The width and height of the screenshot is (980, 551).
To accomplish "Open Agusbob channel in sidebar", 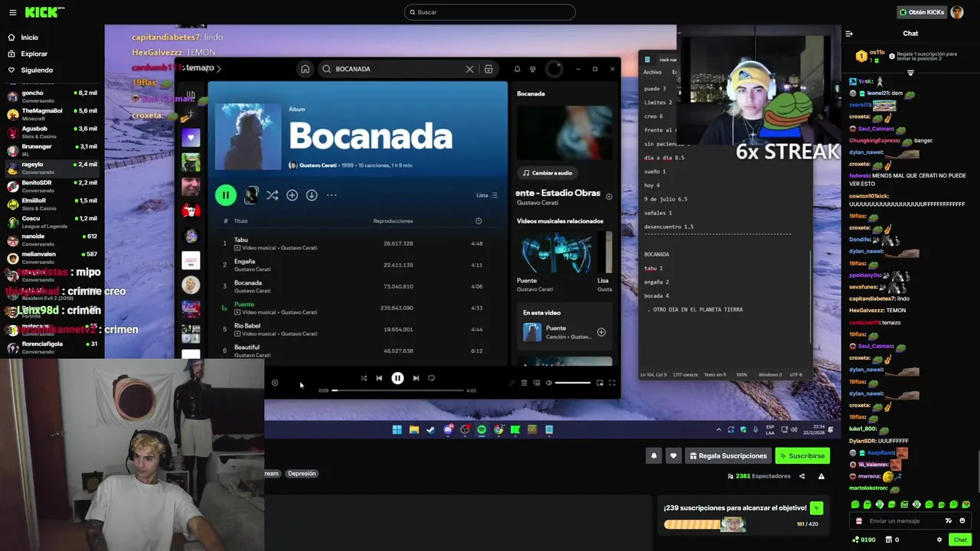I will [52, 132].
